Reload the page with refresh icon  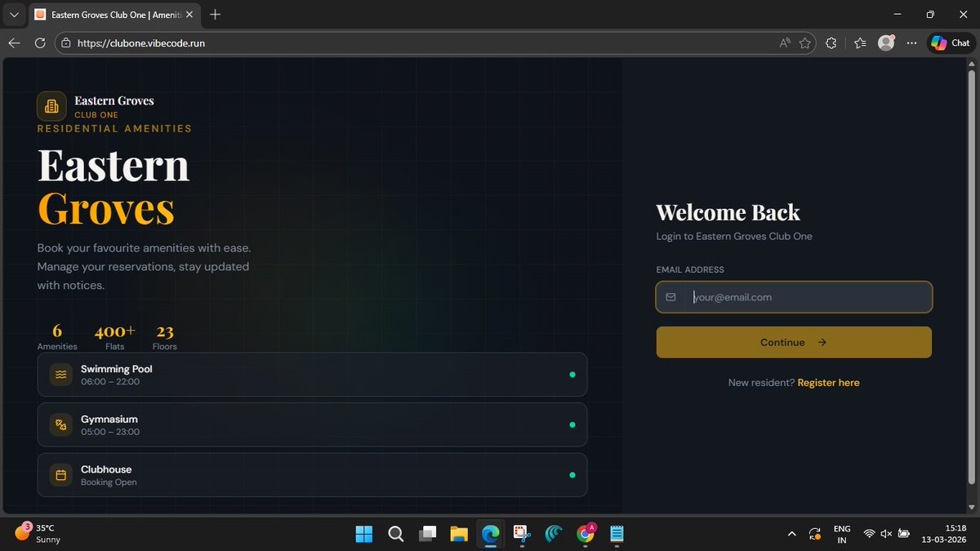pos(39,43)
